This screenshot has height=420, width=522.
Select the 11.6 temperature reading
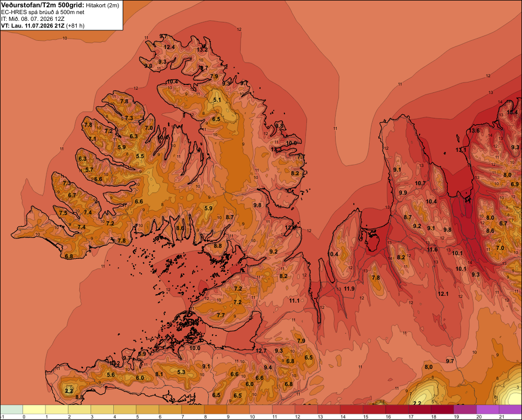point(432,249)
